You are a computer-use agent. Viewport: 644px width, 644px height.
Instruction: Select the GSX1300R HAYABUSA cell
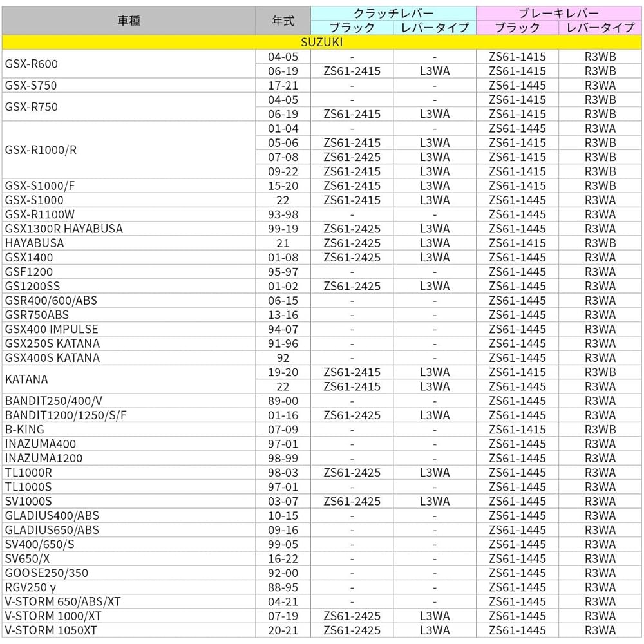point(129,229)
